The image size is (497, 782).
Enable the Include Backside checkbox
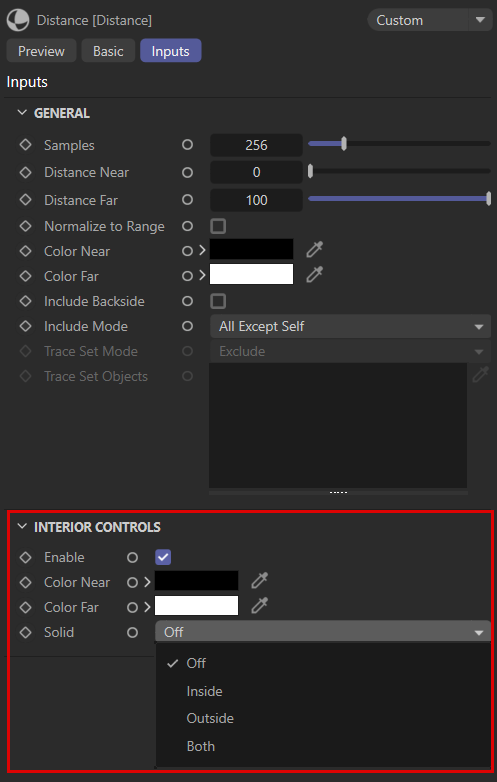pos(218,301)
